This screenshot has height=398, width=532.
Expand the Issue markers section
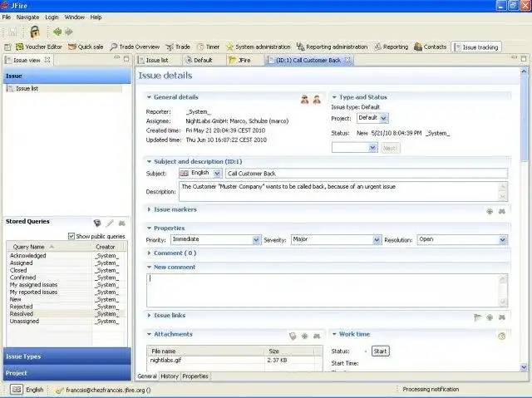coord(149,209)
